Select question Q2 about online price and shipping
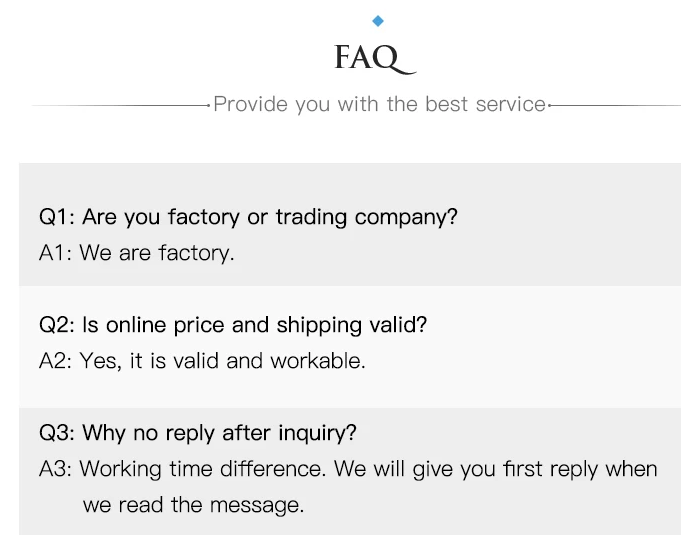681x535 pixels. pos(233,325)
